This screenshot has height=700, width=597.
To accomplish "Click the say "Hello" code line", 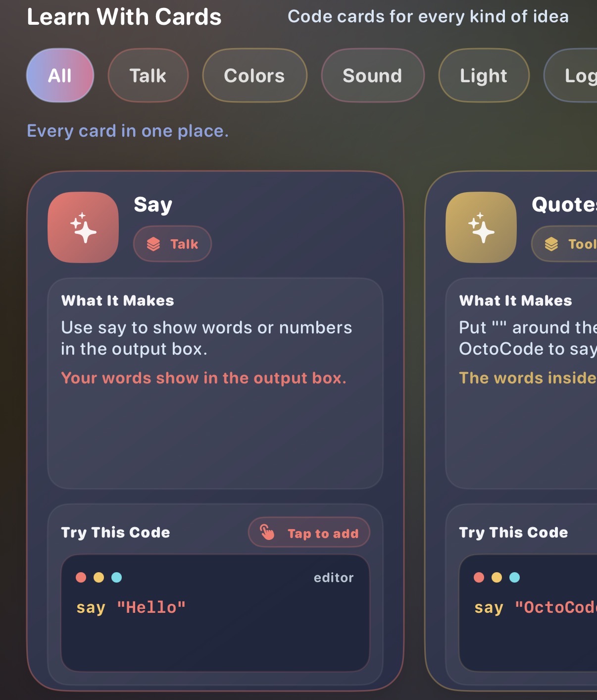I will coord(131,607).
